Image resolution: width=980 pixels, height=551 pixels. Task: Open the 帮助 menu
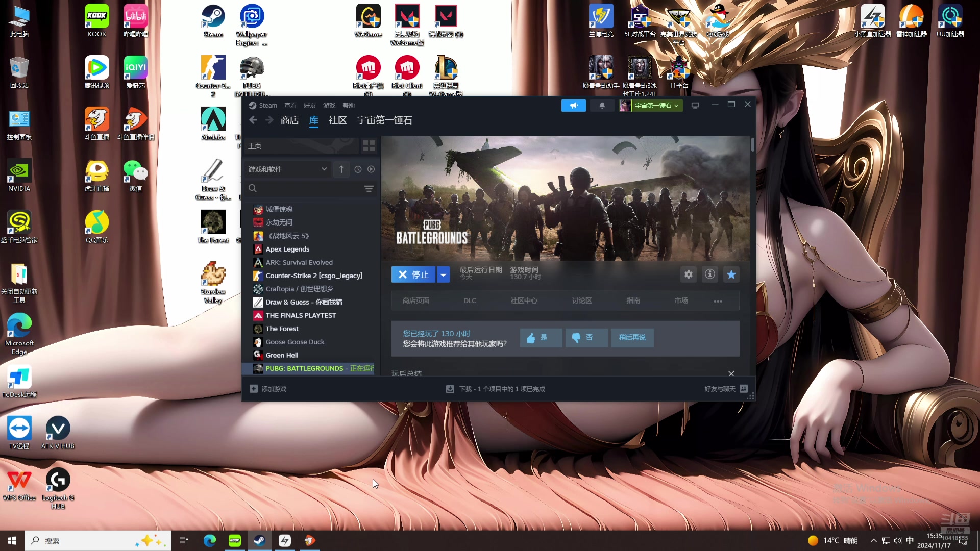349,106
